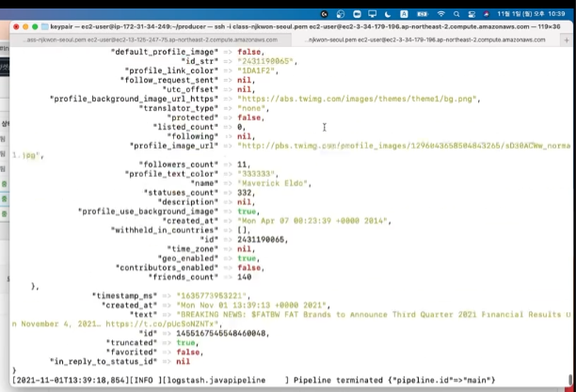The image size is (576, 392).
Task: Select the ec2-3-34-179-196 terminal tab
Action: (426, 39)
